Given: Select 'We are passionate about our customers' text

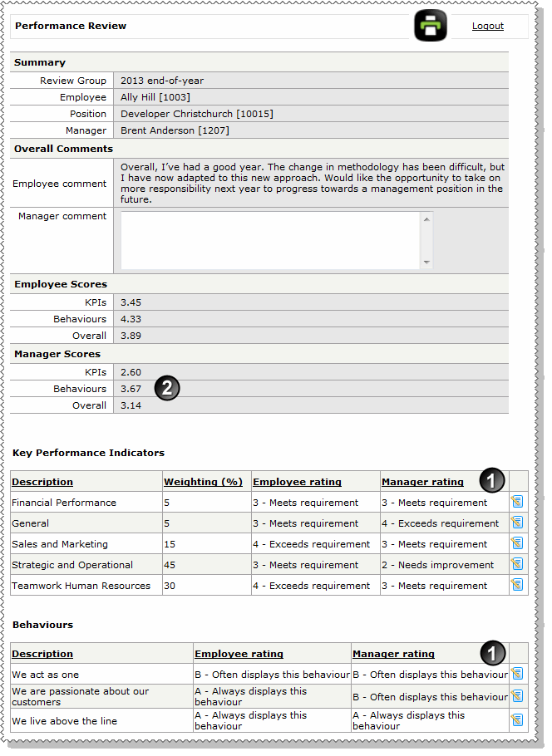Looking at the screenshot, I should coord(80,696).
